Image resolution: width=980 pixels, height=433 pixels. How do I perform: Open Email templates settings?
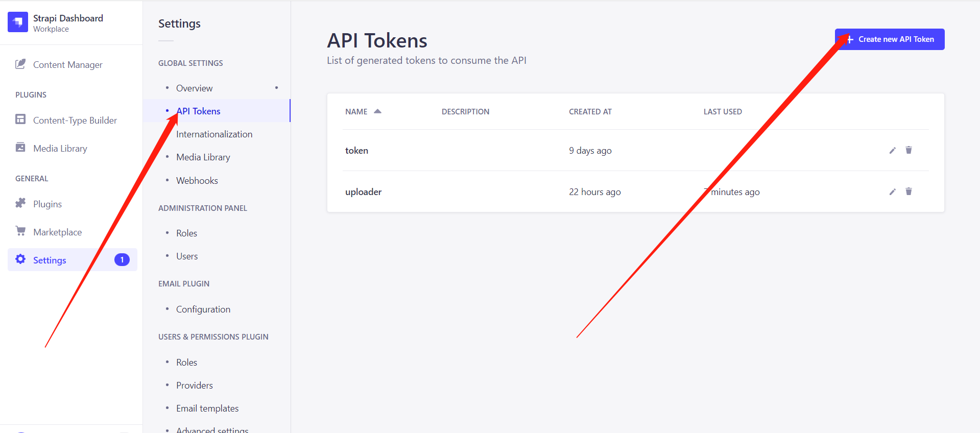(x=207, y=408)
